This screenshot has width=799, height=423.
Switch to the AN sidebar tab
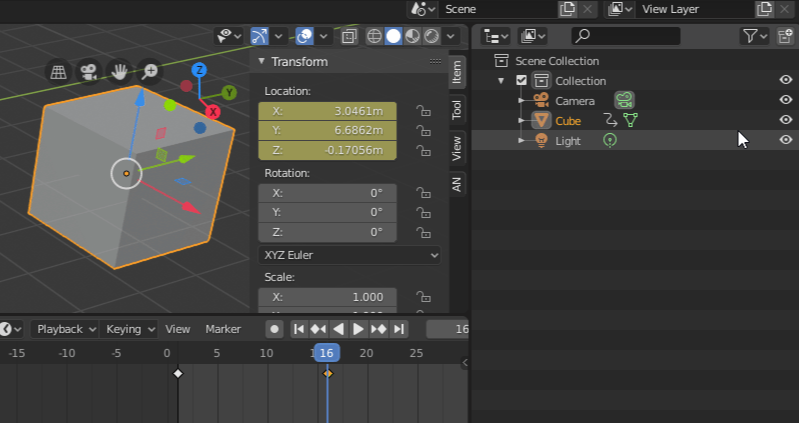(x=457, y=184)
